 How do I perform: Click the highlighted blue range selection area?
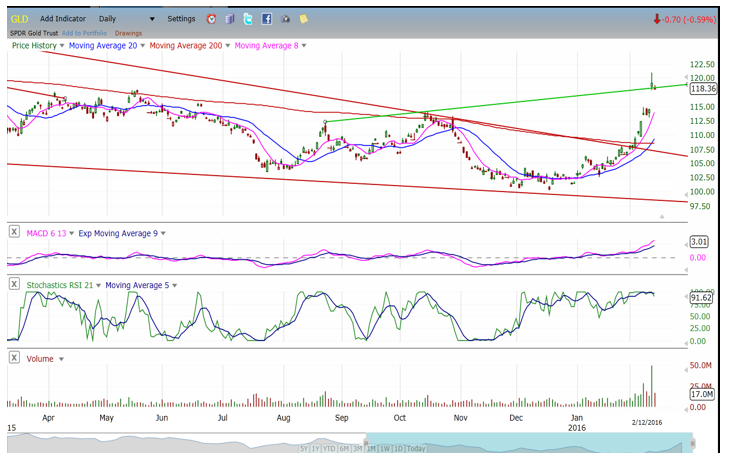528,442
